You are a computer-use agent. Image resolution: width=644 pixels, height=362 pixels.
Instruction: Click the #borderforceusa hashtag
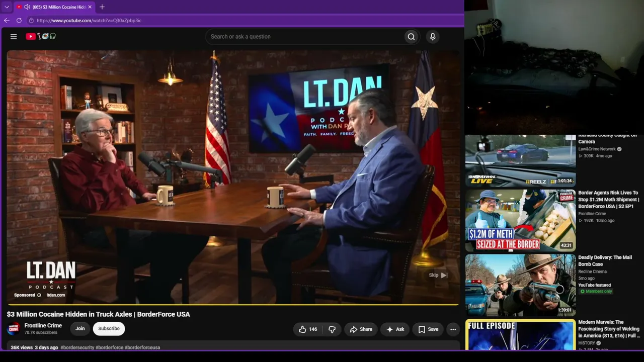click(142, 347)
